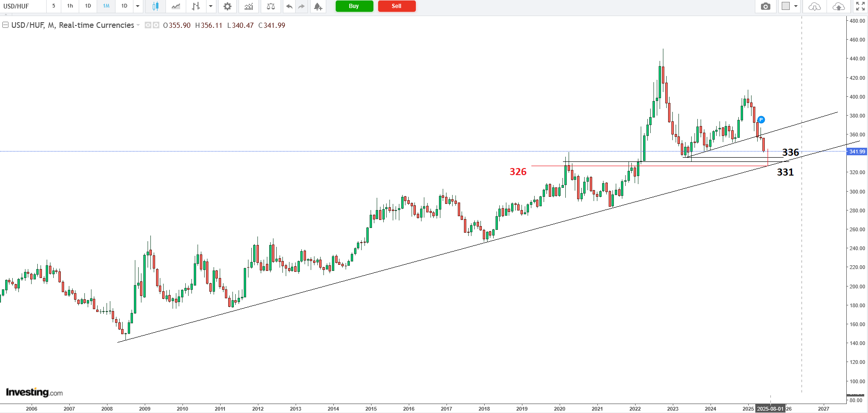Screen dimensions: 868x413
Task: Select the 1h timeframe
Action: (x=70, y=6)
